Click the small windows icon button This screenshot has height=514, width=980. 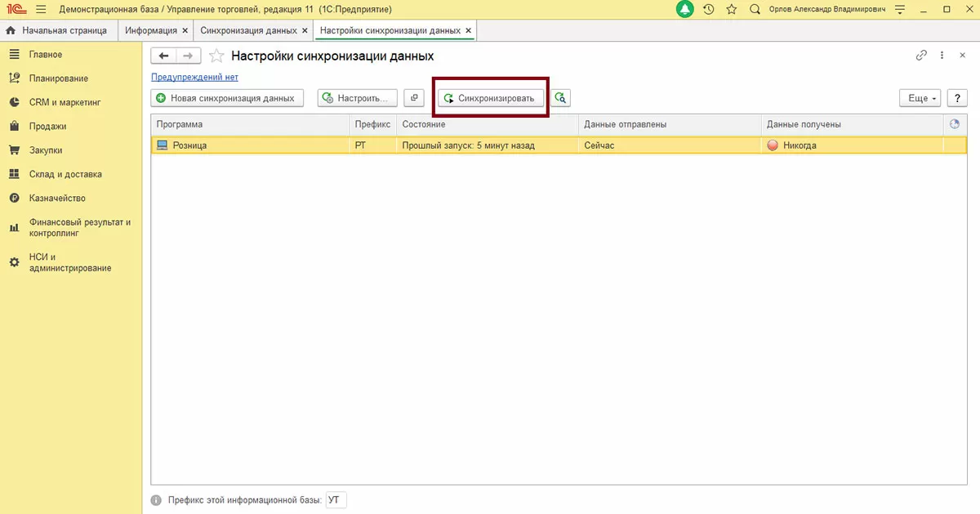pos(415,98)
